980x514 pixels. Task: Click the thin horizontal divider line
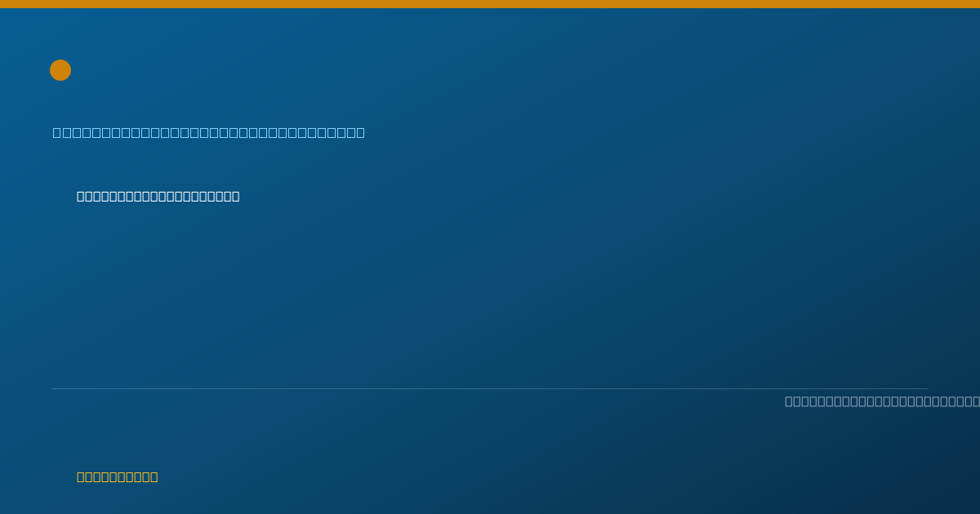point(490,388)
